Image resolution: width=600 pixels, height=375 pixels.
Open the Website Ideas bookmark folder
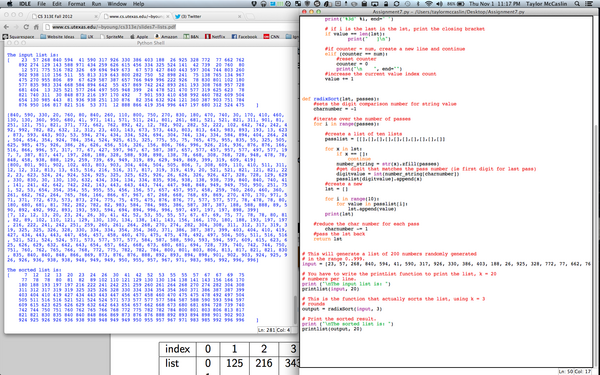tap(57, 37)
